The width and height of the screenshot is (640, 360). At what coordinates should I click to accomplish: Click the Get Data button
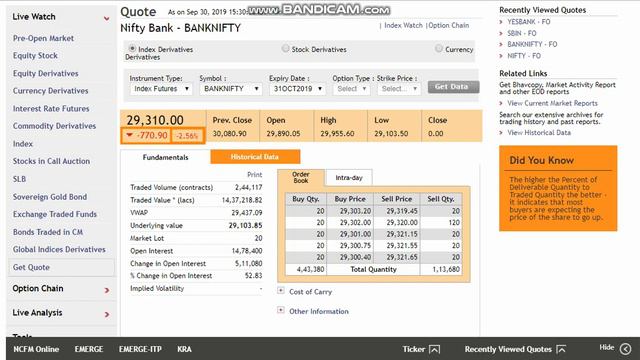453,87
